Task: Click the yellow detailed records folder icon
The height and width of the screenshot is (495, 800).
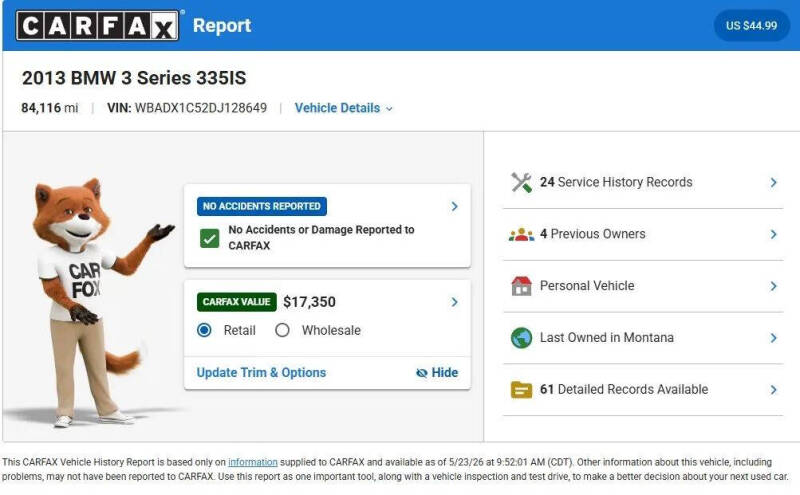Action: pos(521,390)
